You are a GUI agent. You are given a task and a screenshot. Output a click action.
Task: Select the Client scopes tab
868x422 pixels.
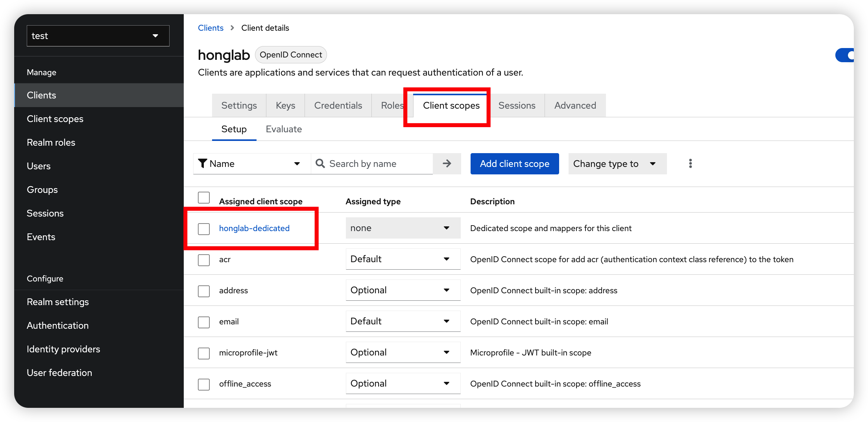(x=451, y=105)
